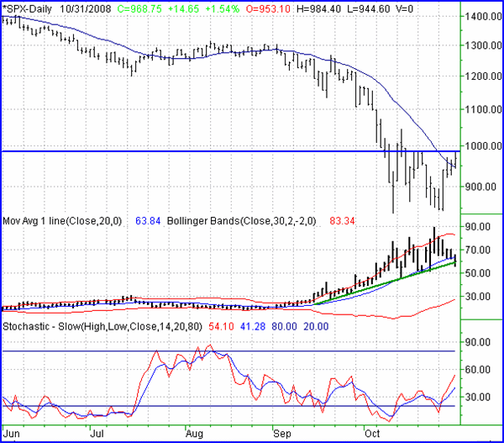Click the *SPX-Daily chart title
The width and height of the screenshot is (504, 443).
click(27, 9)
